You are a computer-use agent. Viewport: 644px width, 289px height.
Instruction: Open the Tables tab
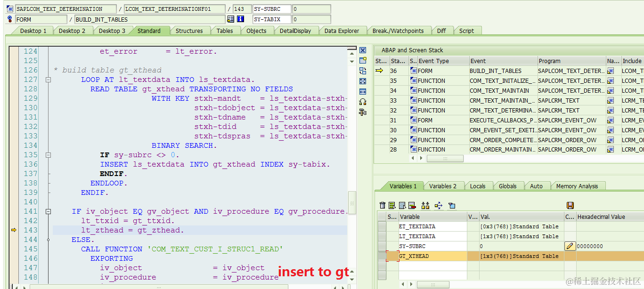click(225, 31)
